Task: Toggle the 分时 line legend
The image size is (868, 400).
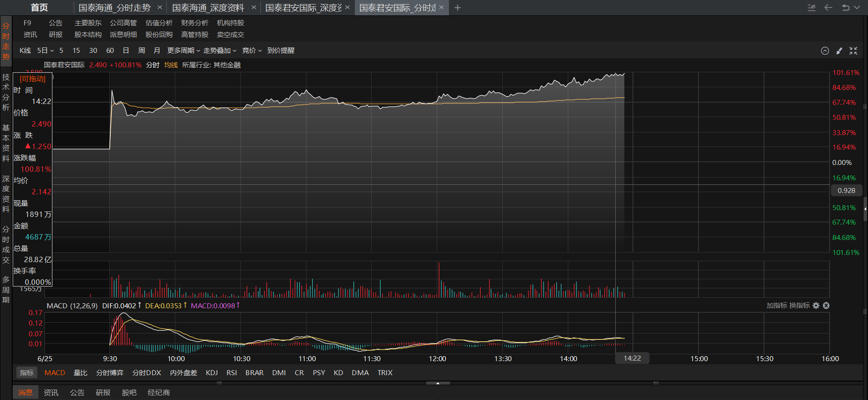Action: click(x=153, y=65)
